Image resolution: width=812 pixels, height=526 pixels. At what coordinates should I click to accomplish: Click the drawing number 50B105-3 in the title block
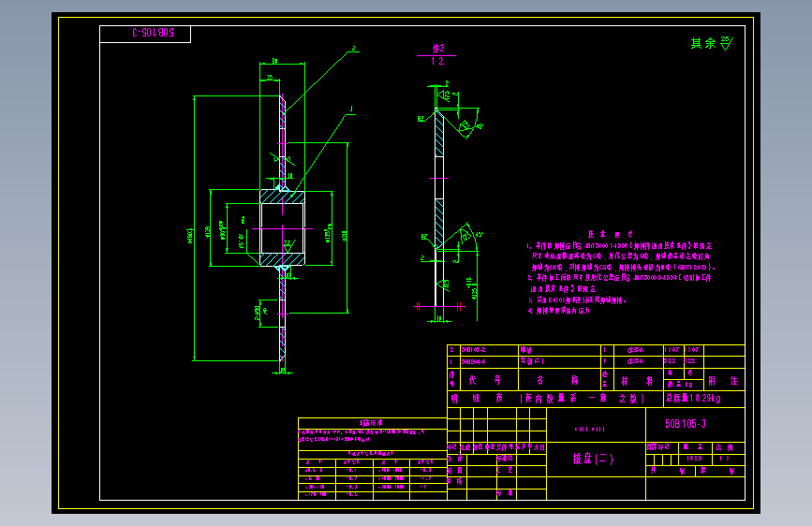[x=686, y=424]
